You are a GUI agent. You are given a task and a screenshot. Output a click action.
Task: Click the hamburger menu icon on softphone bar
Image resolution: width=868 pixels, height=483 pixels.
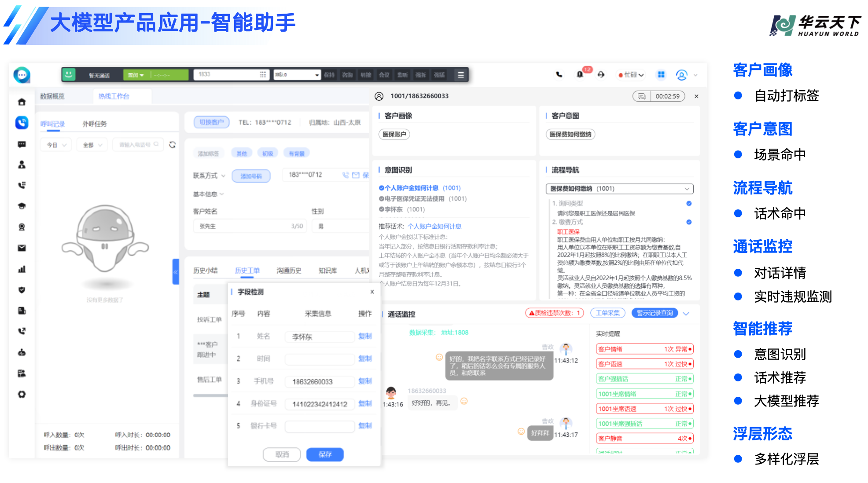pyautogui.click(x=460, y=75)
